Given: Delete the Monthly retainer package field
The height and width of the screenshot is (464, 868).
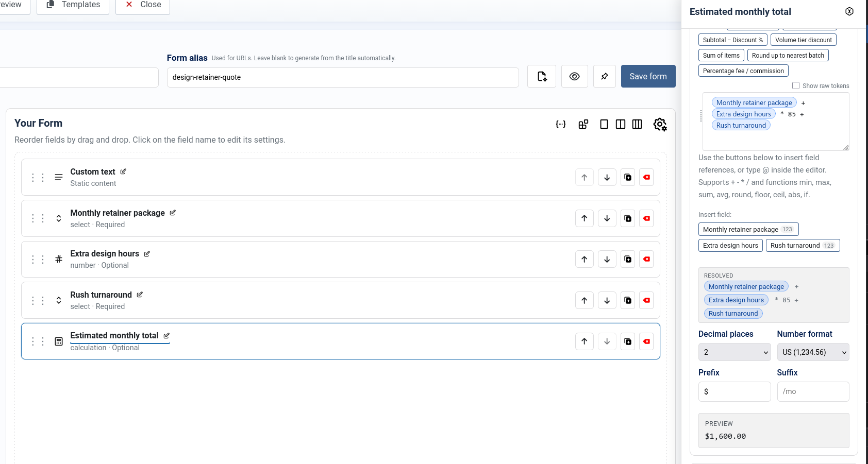Looking at the screenshot, I should [x=646, y=218].
